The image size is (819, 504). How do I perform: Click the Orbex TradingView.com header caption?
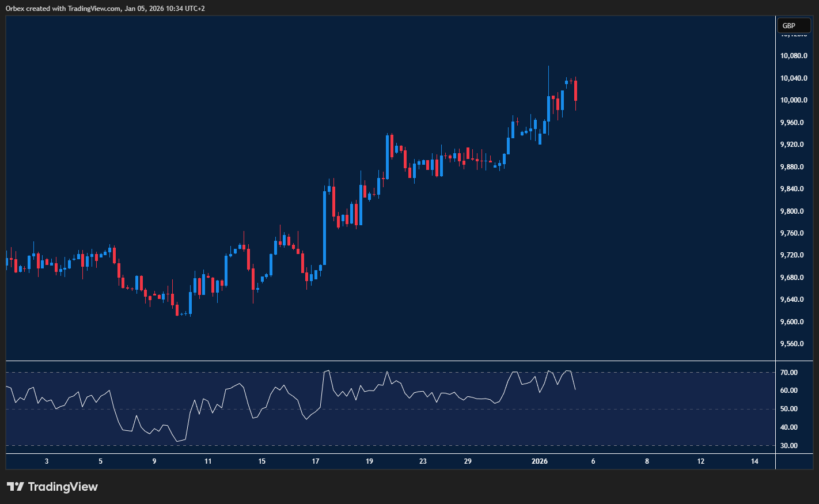click(105, 8)
